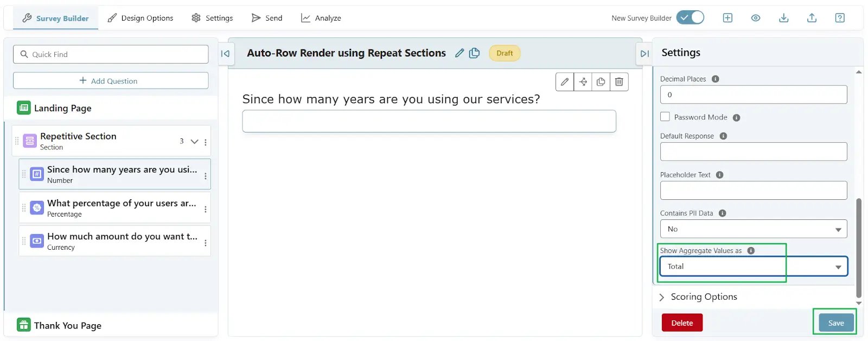Open Show Aggregate Values as dropdown
Screen dimensions: 868x341
754,266
